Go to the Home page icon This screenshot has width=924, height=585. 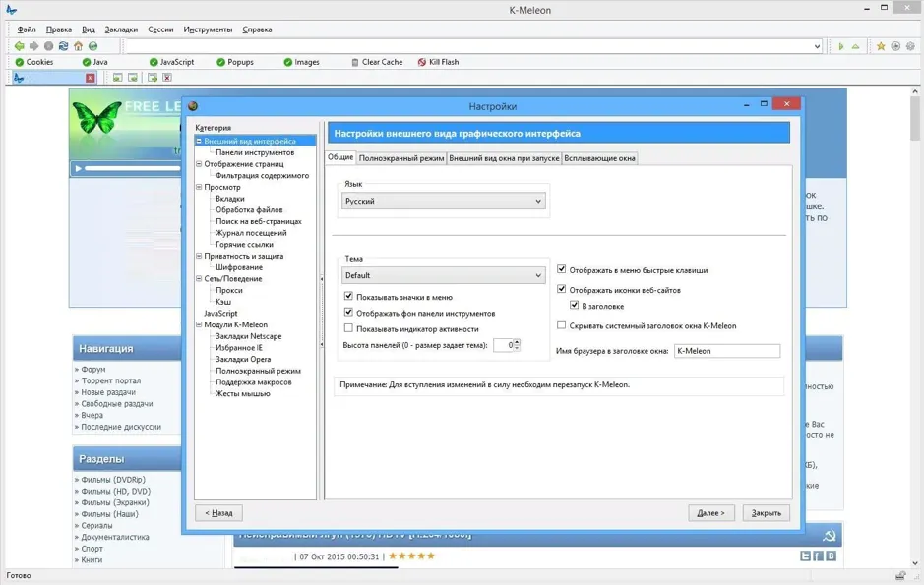(x=79, y=46)
